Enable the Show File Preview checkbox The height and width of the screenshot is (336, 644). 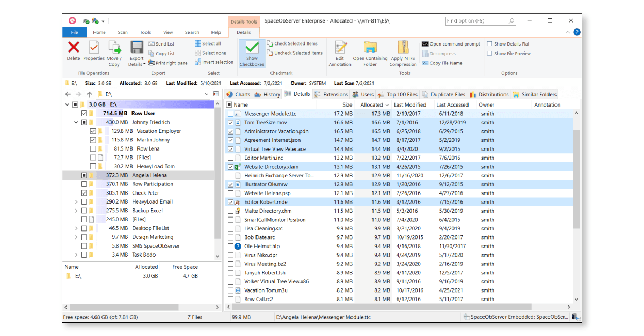click(489, 54)
